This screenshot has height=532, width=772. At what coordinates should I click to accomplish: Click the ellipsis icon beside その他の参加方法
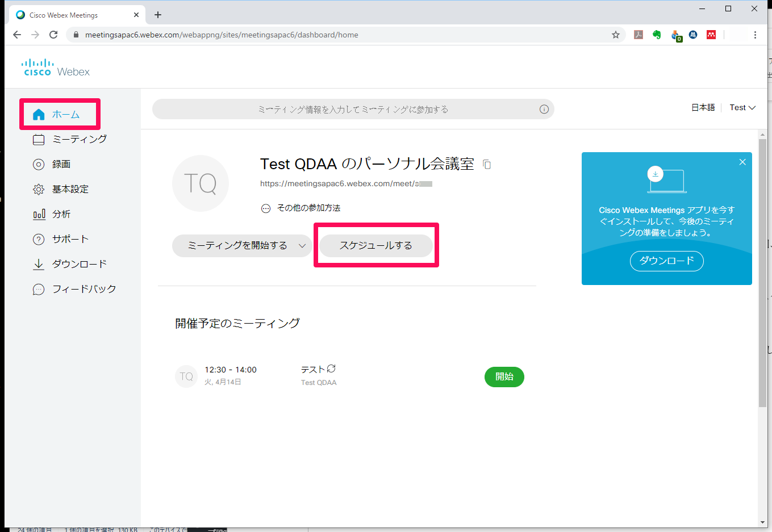[266, 208]
